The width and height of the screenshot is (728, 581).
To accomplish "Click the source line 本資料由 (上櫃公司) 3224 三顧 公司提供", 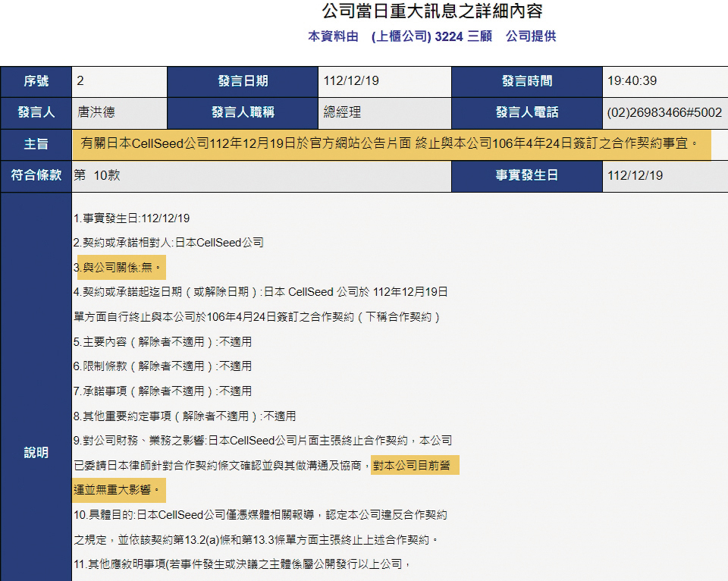I will click(x=431, y=36).
